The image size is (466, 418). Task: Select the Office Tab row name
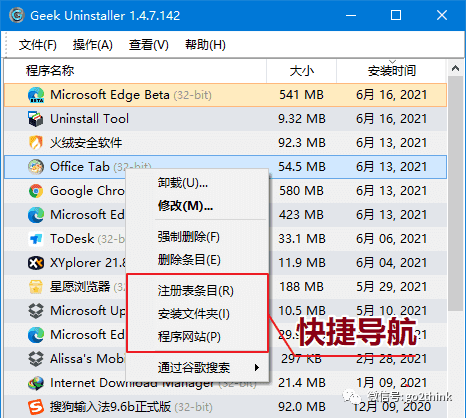coord(80,167)
